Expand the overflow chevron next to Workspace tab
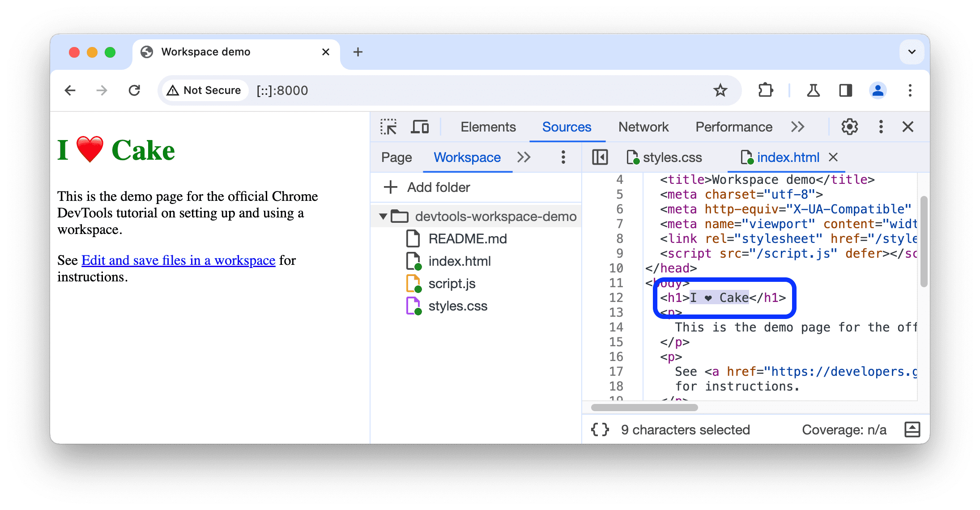980x510 pixels. point(525,157)
